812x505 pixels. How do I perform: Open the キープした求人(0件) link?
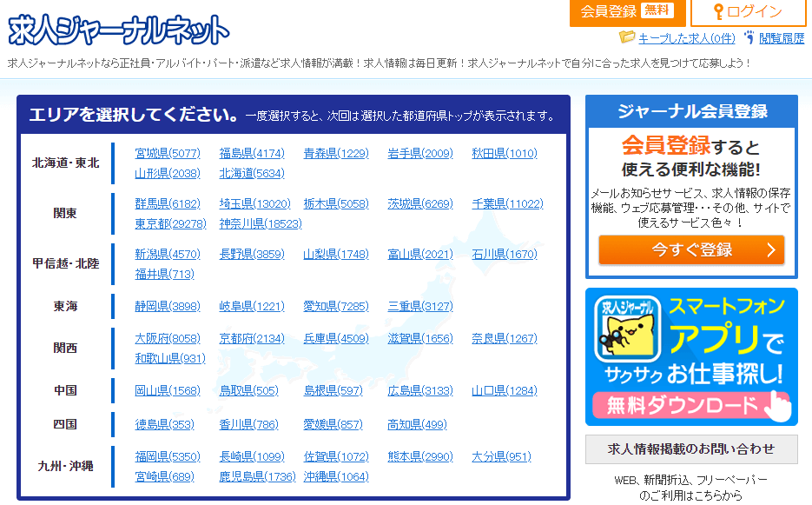coord(686,38)
